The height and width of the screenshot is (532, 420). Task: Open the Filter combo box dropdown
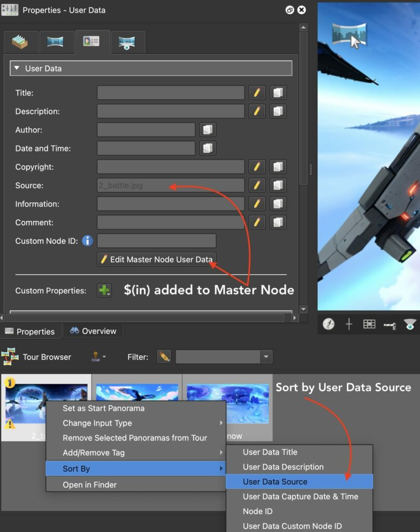[x=266, y=356]
